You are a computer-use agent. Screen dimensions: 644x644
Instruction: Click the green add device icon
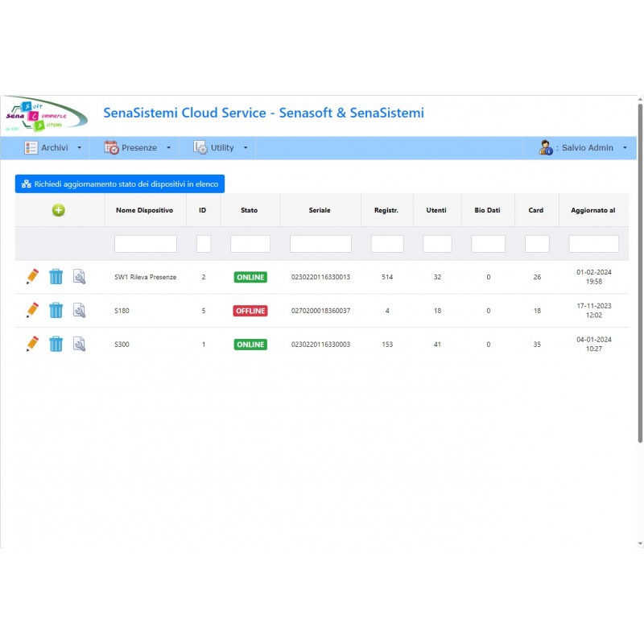click(58, 210)
